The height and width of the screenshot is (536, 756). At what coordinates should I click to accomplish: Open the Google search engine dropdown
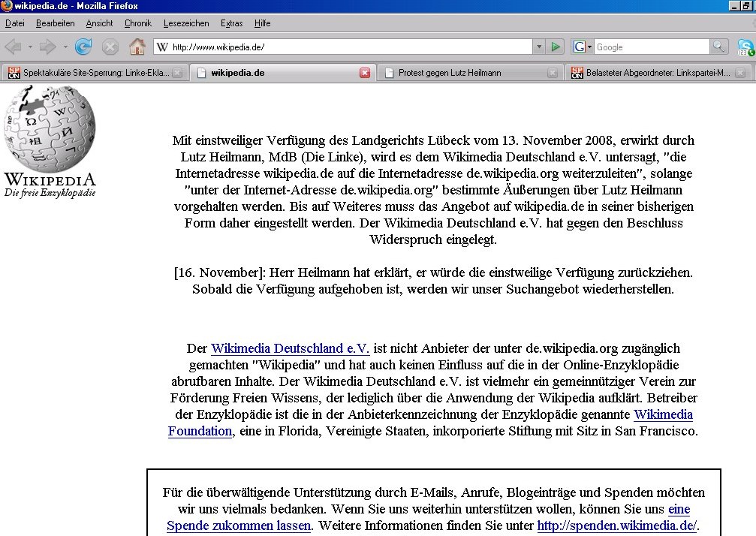pyautogui.click(x=583, y=47)
